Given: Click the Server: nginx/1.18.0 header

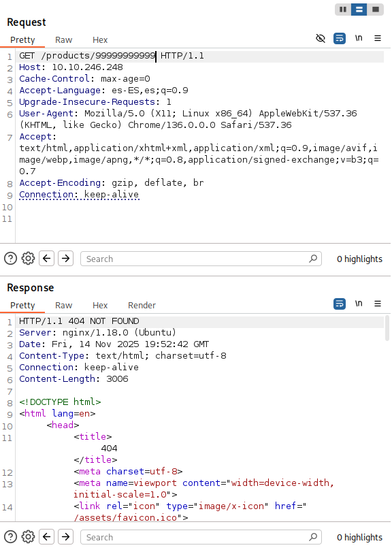Looking at the screenshot, I should 97,333.
